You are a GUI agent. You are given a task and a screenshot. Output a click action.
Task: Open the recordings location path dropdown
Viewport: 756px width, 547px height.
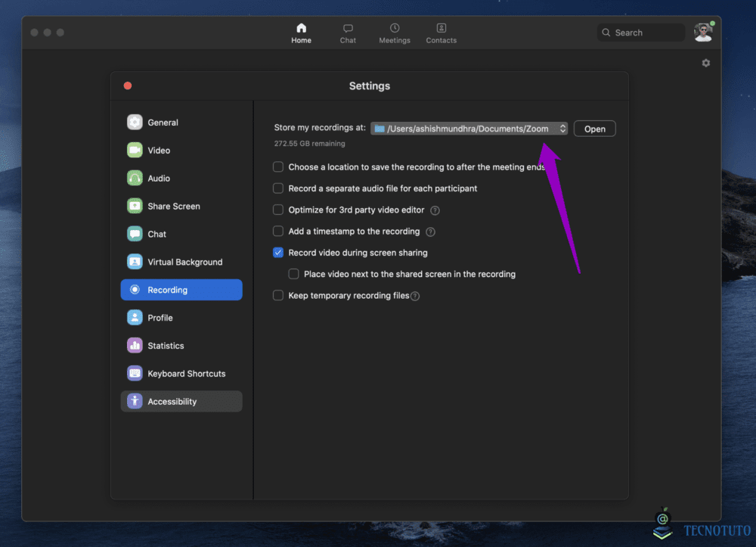point(469,129)
